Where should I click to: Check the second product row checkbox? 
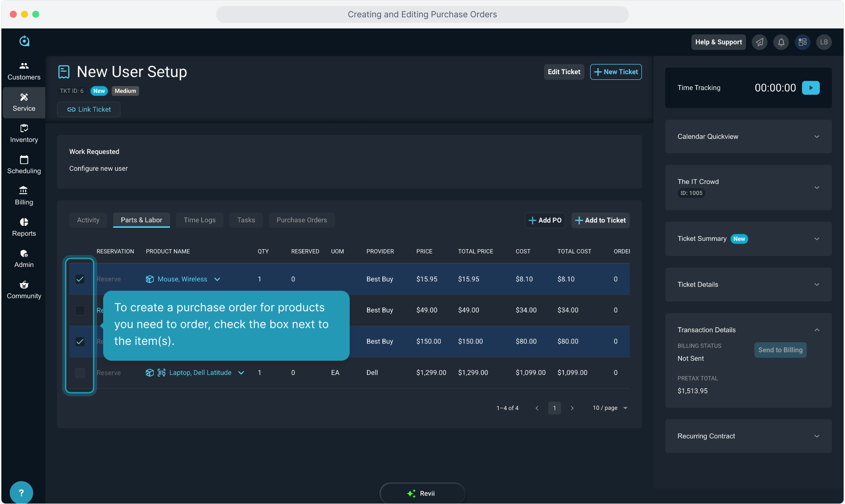click(80, 310)
